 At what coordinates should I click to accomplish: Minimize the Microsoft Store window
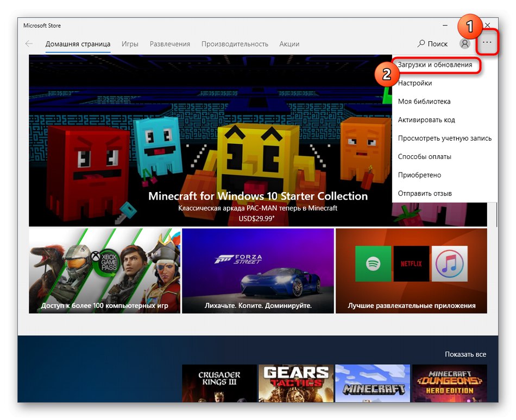point(445,26)
